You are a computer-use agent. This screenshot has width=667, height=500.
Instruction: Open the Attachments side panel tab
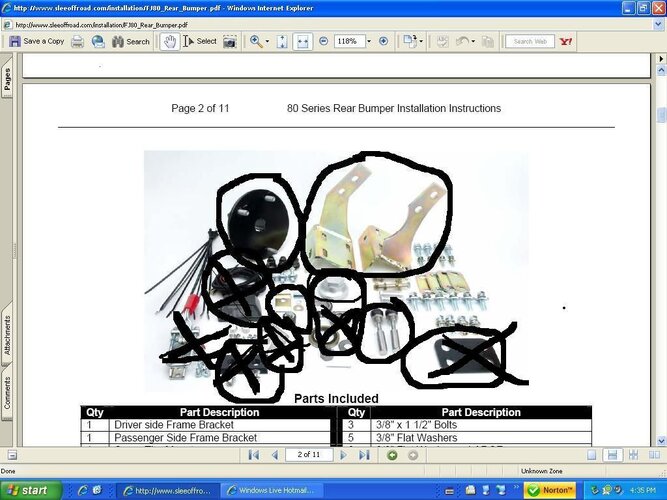tap(7, 336)
